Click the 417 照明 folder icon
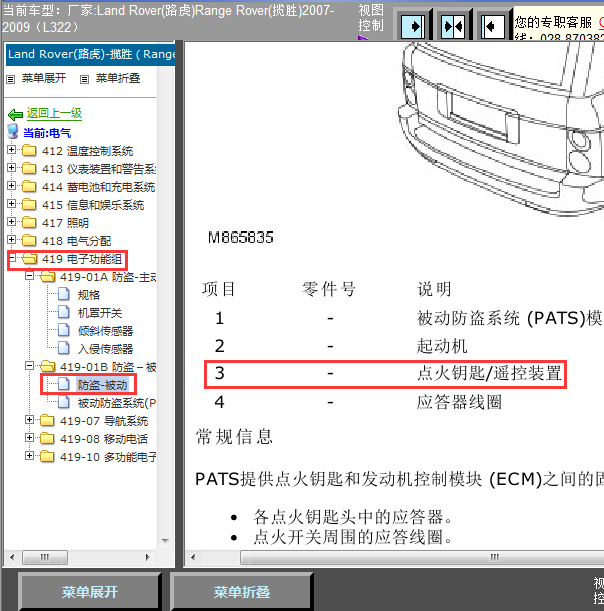This screenshot has height=611, width=604. (29, 222)
